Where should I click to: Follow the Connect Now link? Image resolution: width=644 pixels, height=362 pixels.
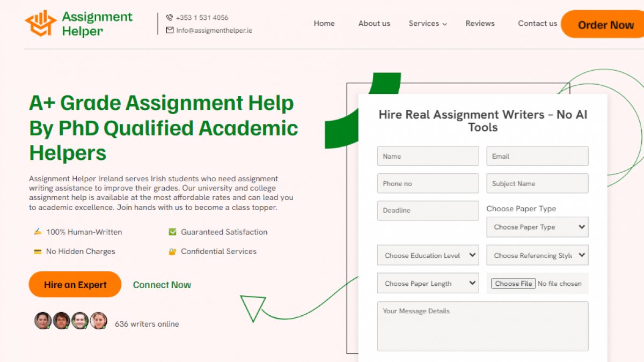[x=162, y=285]
